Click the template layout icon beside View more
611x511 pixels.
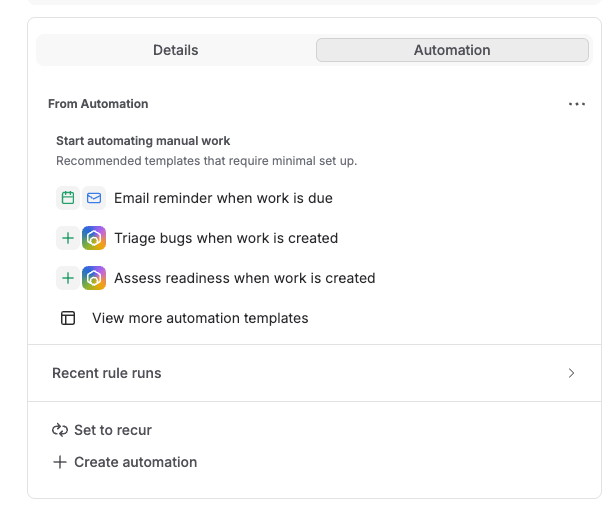68,318
